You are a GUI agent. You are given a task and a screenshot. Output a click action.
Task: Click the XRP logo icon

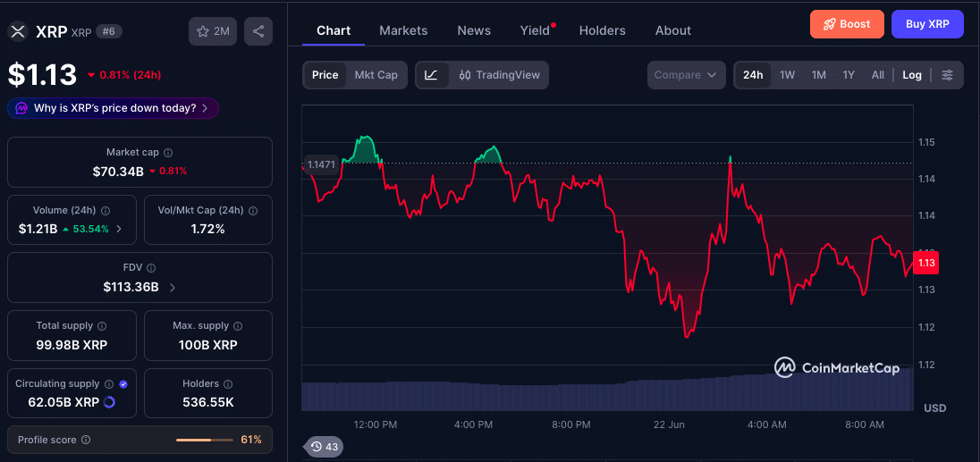pyautogui.click(x=18, y=32)
